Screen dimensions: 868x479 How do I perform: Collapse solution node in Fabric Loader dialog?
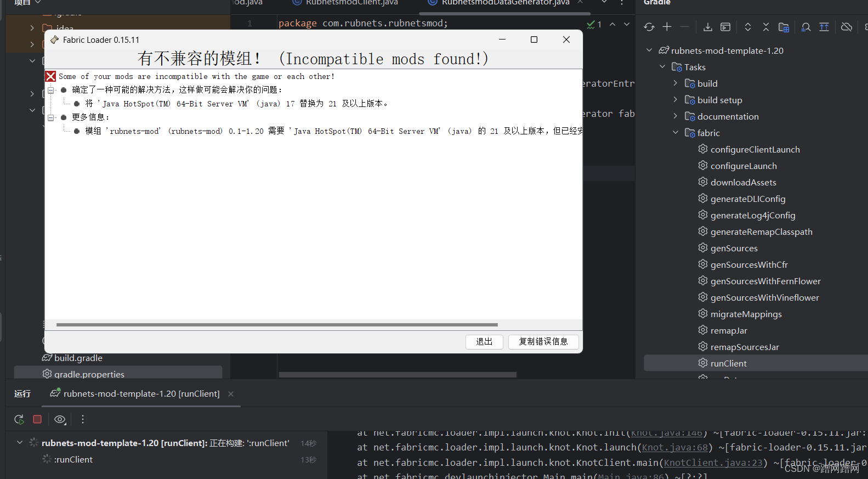[x=51, y=90]
